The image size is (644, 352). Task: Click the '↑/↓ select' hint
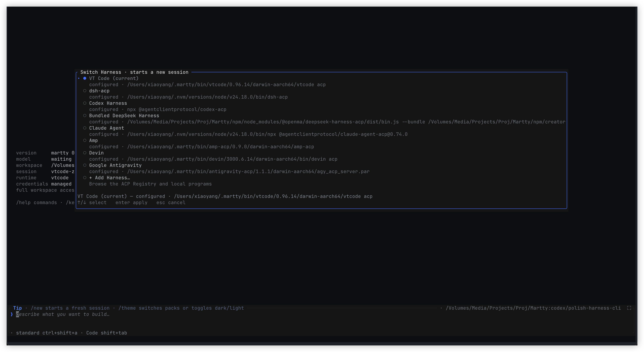click(x=92, y=203)
